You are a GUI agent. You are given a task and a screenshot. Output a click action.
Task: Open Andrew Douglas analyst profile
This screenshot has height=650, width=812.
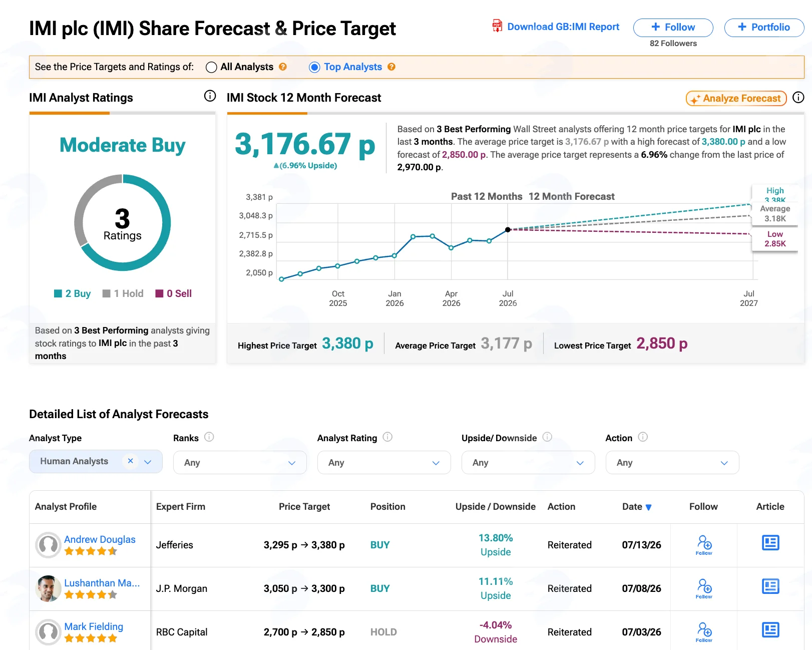[100, 539]
